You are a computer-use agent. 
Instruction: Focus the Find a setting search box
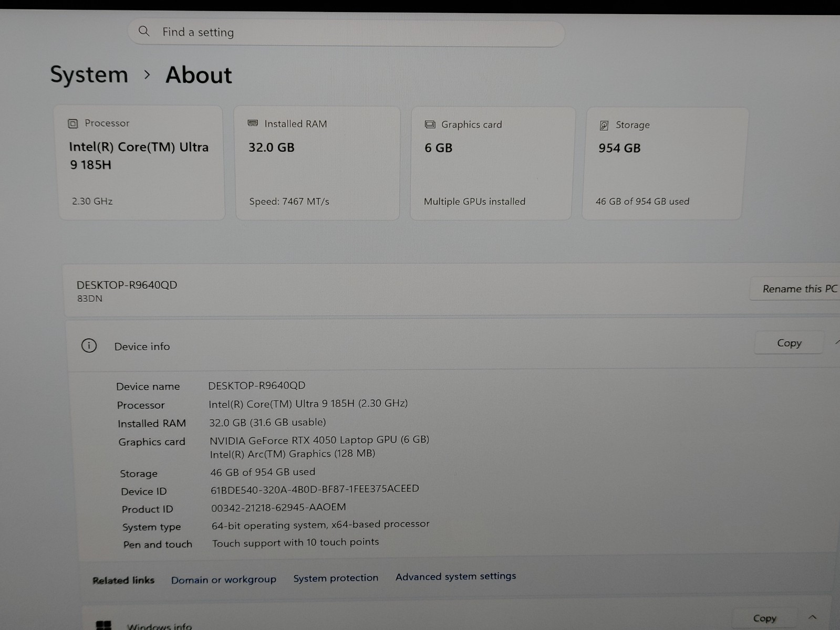(346, 33)
